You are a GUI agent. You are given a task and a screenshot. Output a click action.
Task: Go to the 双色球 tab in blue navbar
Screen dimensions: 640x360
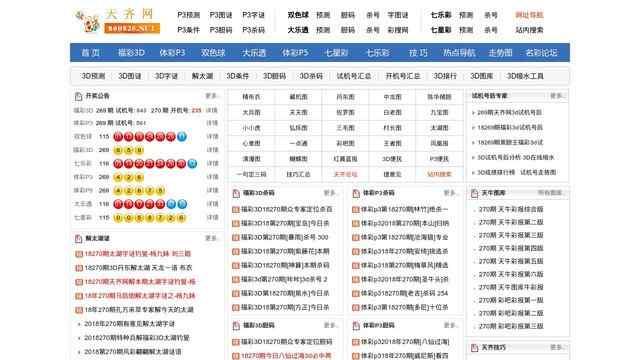coord(213,53)
